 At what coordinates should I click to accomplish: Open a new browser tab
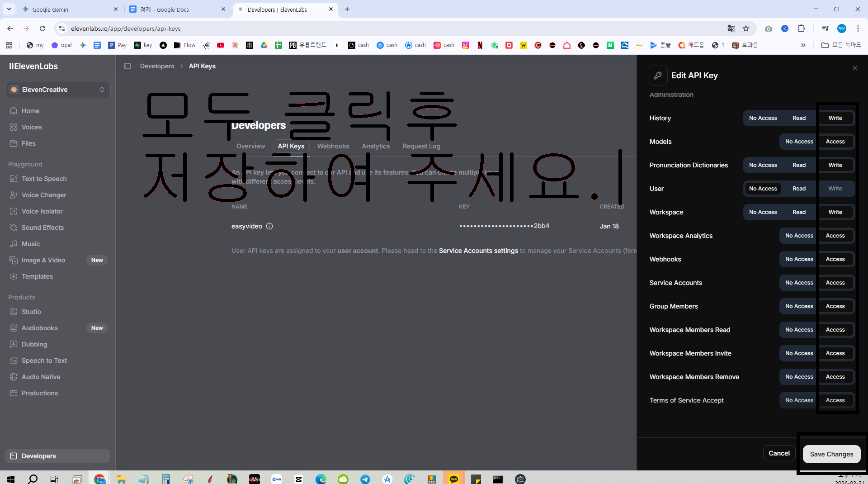pyautogui.click(x=347, y=9)
